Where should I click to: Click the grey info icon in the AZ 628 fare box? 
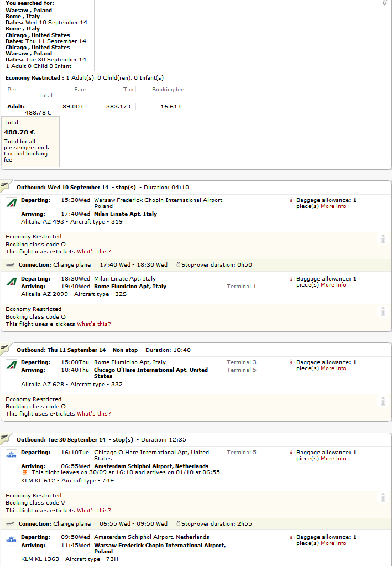coord(383,401)
